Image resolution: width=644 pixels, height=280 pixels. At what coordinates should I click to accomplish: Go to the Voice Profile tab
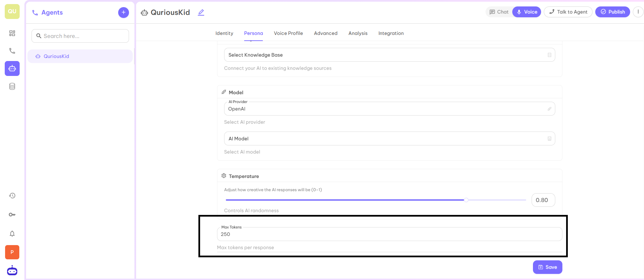tap(288, 33)
